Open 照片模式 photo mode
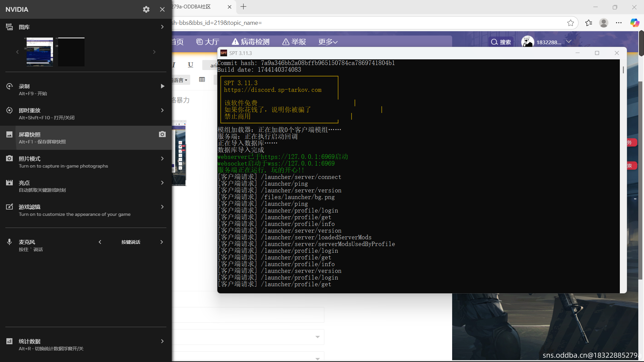644x362 pixels. click(86, 162)
